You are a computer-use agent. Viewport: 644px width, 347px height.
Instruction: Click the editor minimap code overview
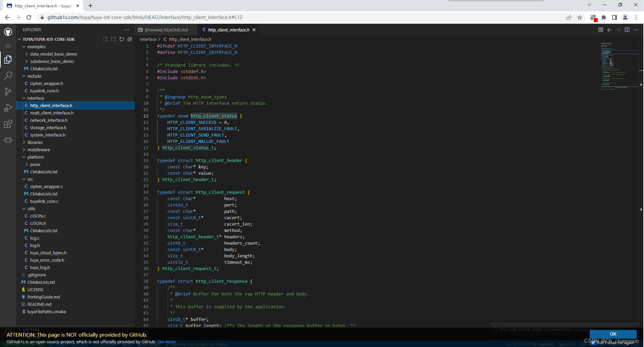[619, 66]
